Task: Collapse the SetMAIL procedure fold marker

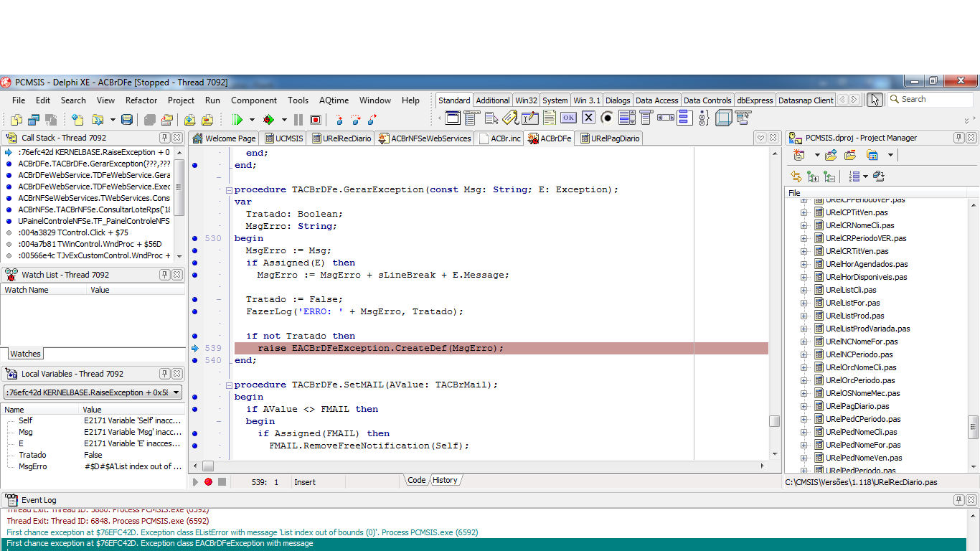Action: point(229,385)
